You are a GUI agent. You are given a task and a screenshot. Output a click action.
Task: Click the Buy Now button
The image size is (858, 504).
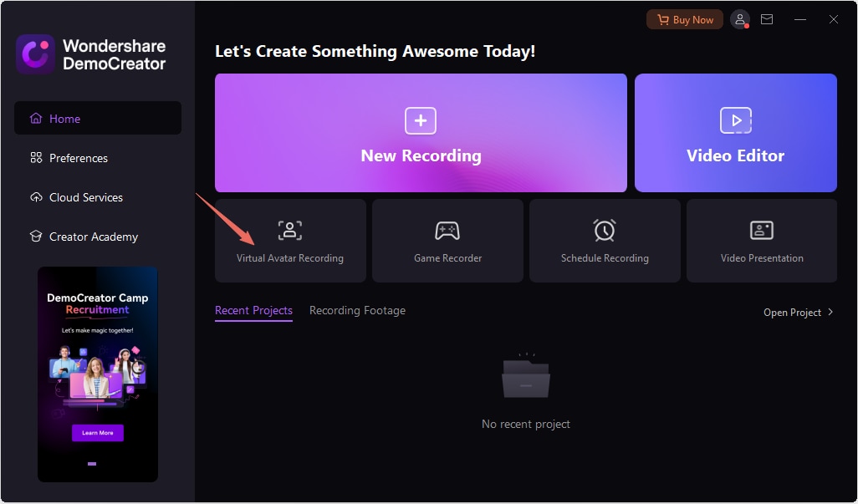(685, 20)
